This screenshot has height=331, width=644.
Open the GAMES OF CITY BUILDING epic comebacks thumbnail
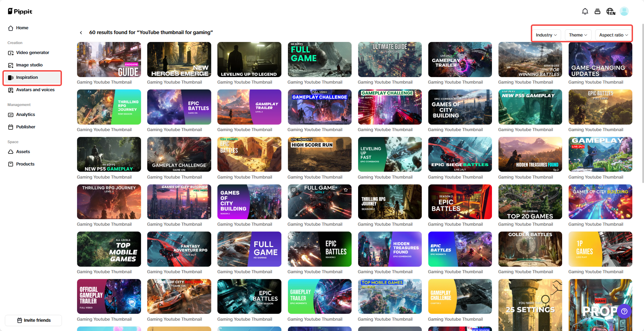point(460,107)
